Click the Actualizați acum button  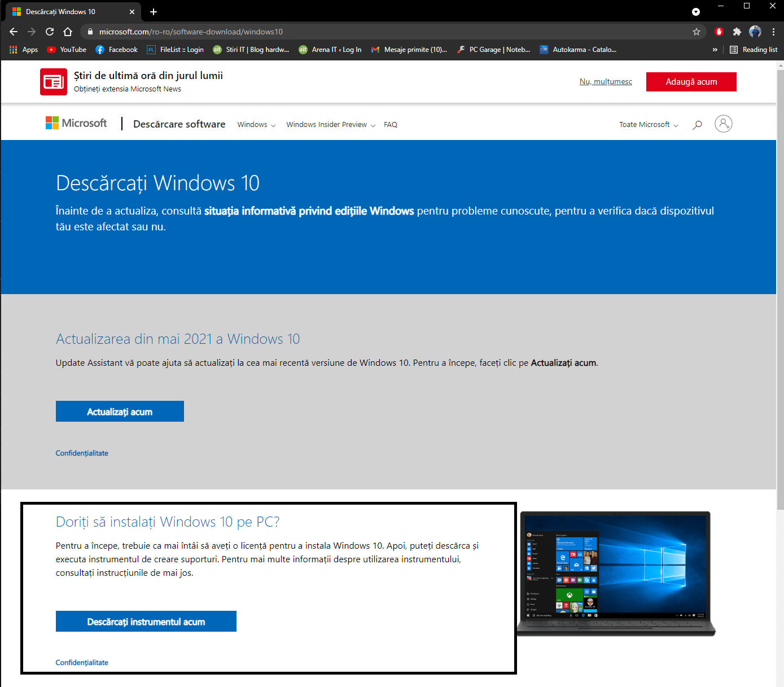120,412
